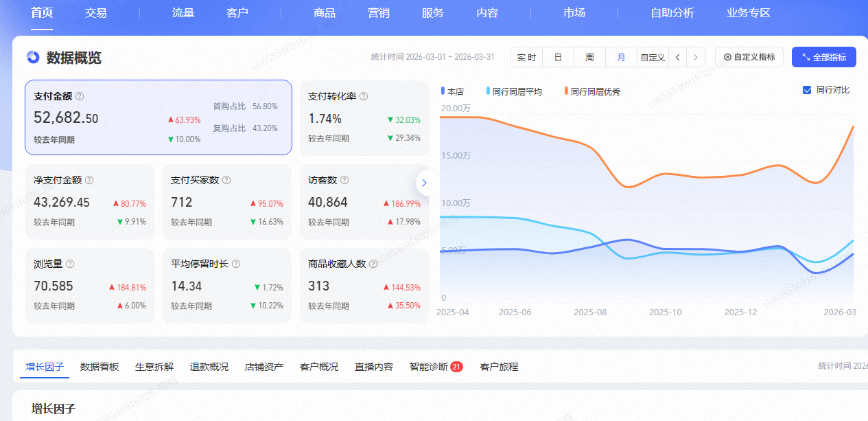Toggle 同行同层平均 legend series
The height and width of the screenshot is (421, 868).
514,91
